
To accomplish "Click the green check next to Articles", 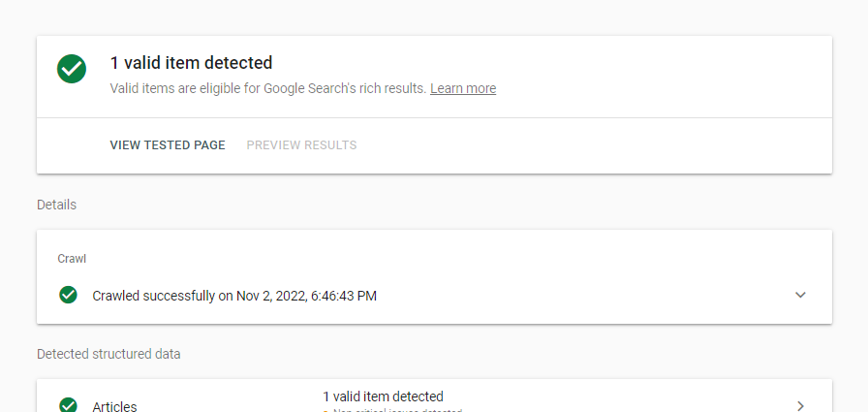I will (x=68, y=405).
